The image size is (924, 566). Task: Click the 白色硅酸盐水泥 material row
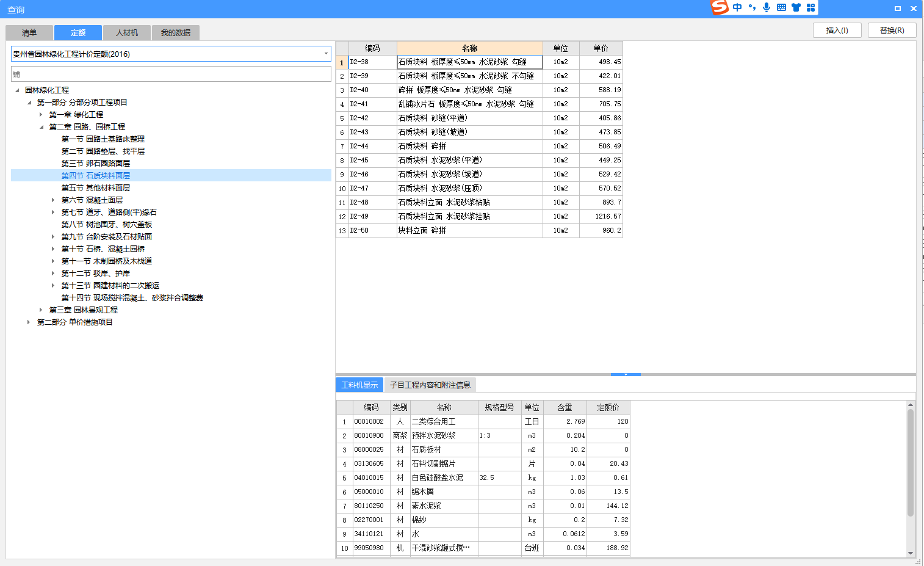(x=483, y=478)
